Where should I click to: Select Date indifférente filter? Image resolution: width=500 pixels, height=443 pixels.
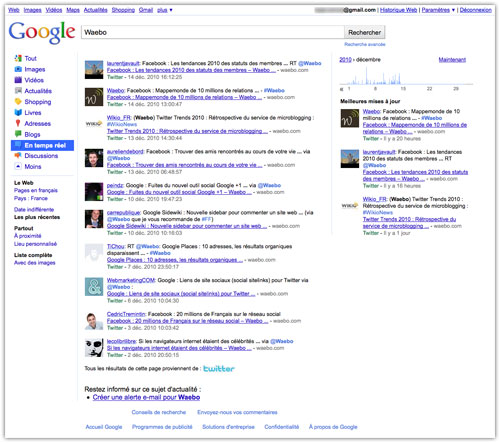pyautogui.click(x=34, y=210)
